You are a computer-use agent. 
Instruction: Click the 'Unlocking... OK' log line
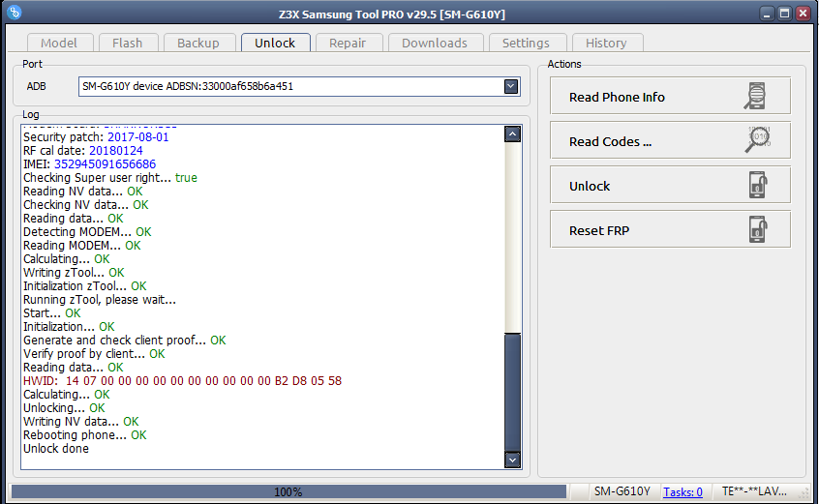pyautogui.click(x=64, y=408)
